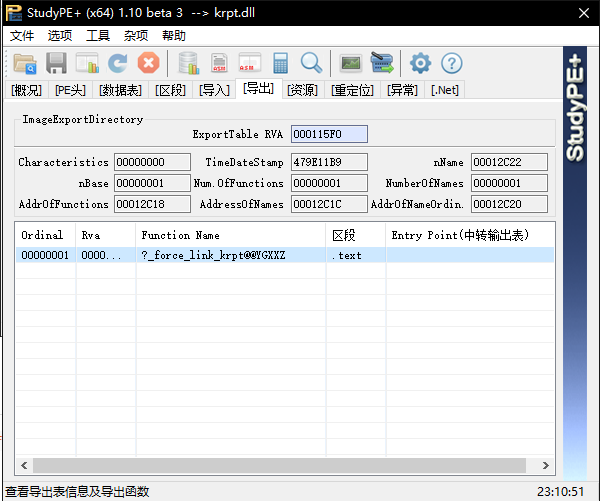Screen dimensions: 600x501
Task: Click the AddressOfNames field 00012C1C
Action: coord(329,204)
